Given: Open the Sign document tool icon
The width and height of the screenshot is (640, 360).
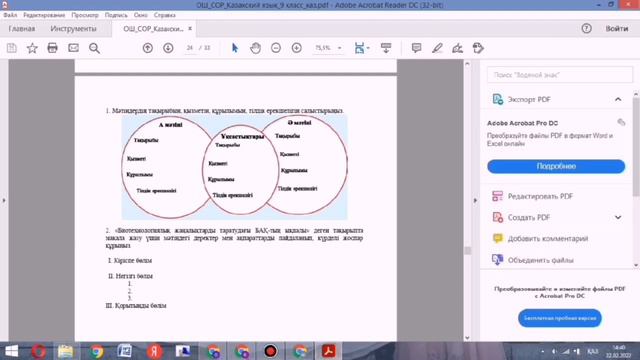Looking at the screenshot, I should pyautogui.click(x=458, y=48).
